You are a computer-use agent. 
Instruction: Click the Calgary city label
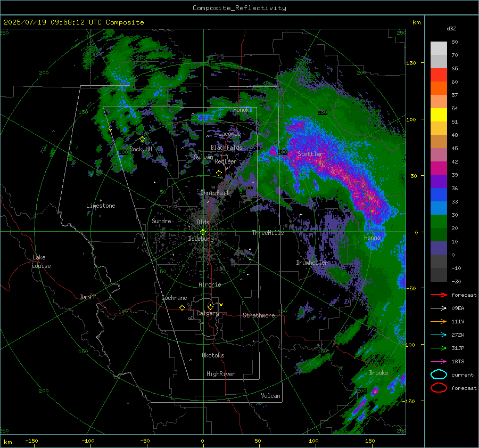tap(208, 313)
